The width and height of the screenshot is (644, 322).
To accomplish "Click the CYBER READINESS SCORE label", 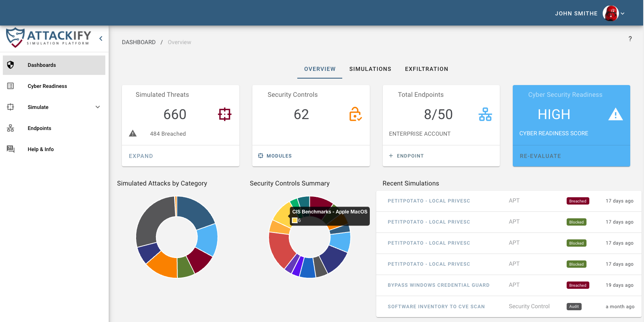I will tap(554, 133).
